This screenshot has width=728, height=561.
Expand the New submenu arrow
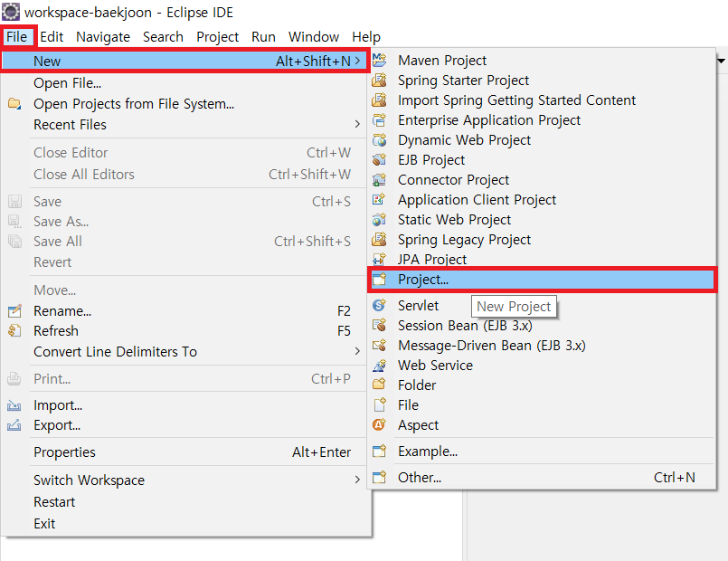(x=357, y=61)
